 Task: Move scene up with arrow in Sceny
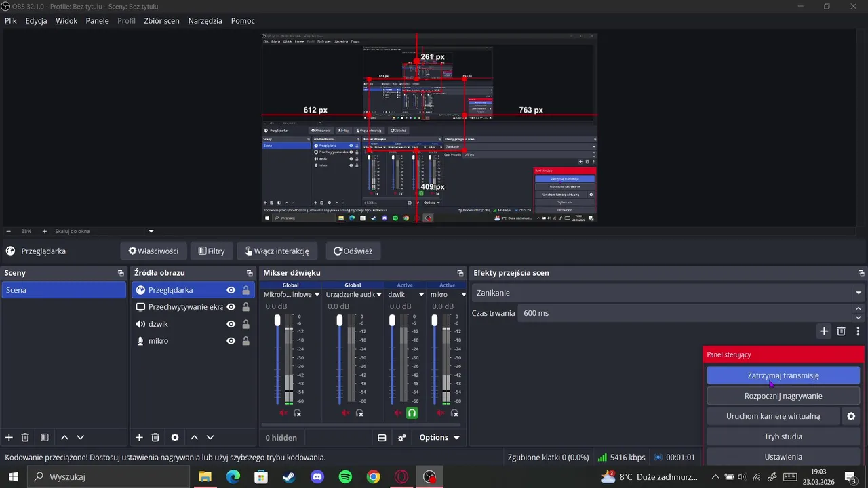[x=64, y=438]
